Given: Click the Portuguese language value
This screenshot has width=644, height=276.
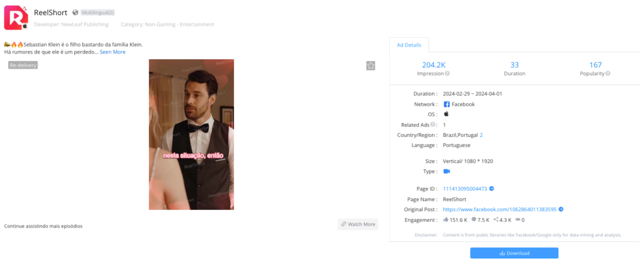Looking at the screenshot, I should coord(457,145).
